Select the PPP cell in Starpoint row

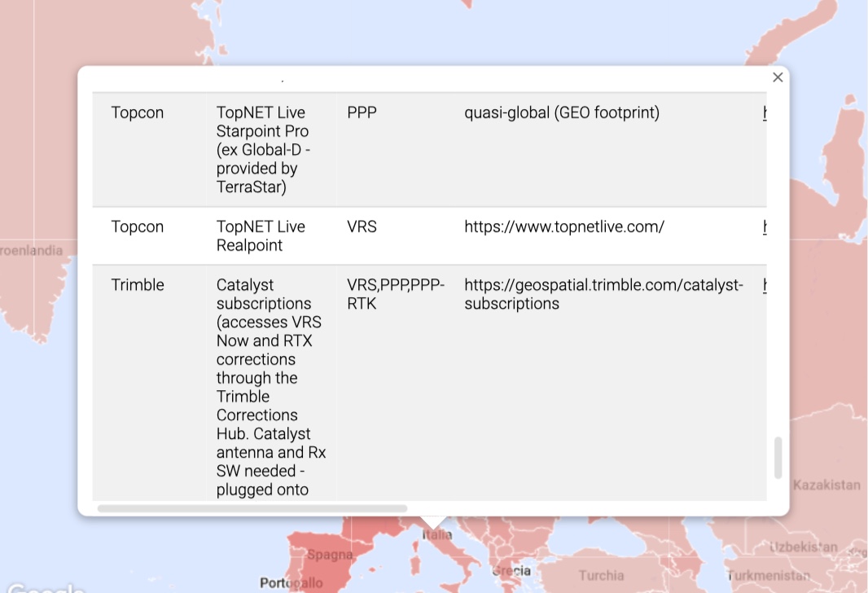(362, 112)
